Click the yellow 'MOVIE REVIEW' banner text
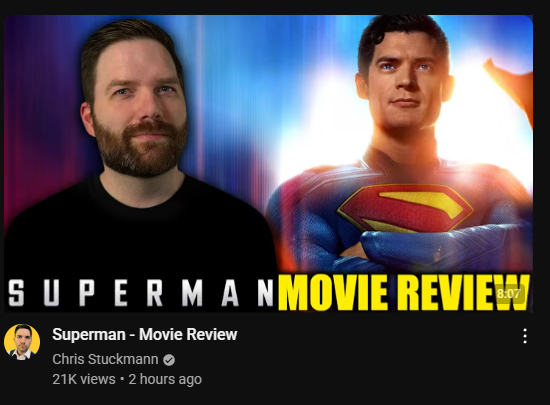Viewport: 550px width, 405px height. [x=403, y=292]
